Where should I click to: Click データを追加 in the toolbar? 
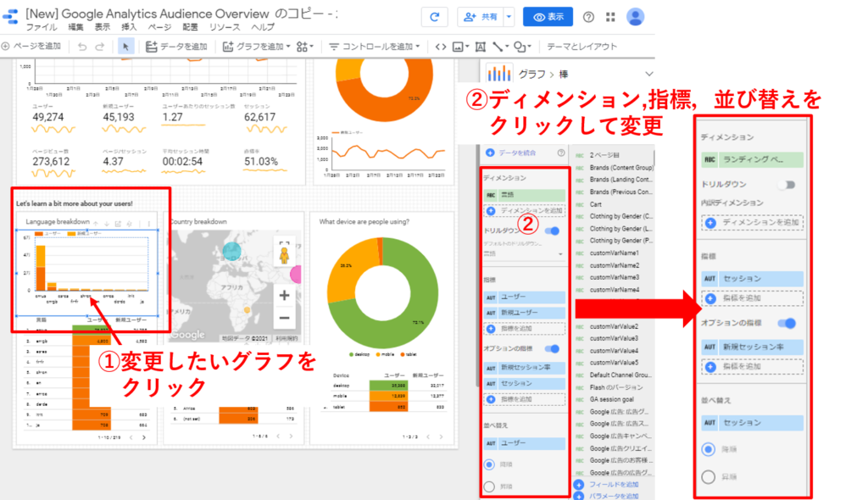point(176,47)
